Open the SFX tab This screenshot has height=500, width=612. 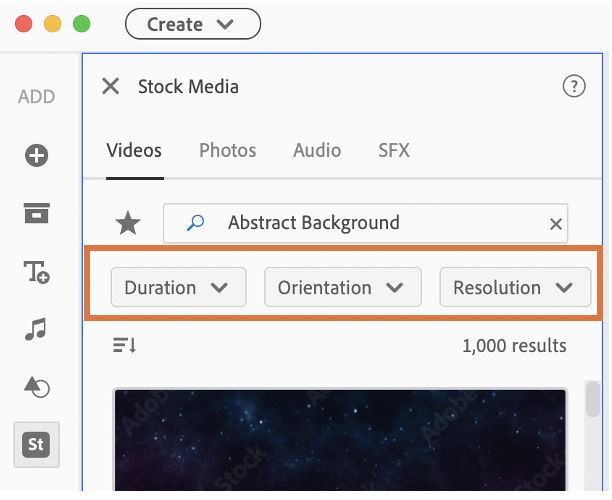[394, 151]
